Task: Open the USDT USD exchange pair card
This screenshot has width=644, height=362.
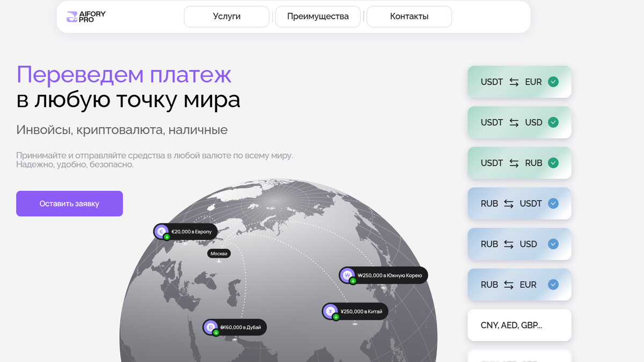Action: pos(519,122)
